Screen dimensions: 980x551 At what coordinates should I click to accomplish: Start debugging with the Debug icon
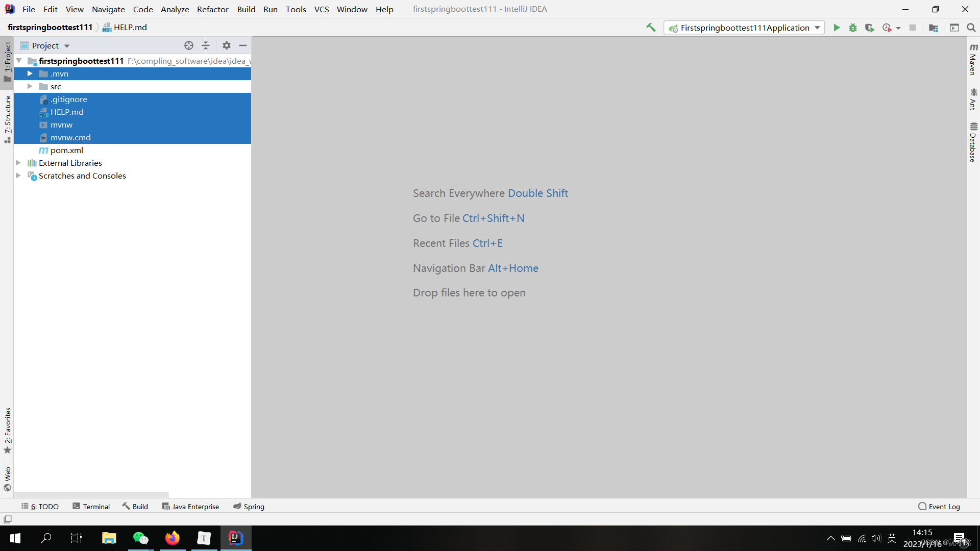[x=853, y=28]
